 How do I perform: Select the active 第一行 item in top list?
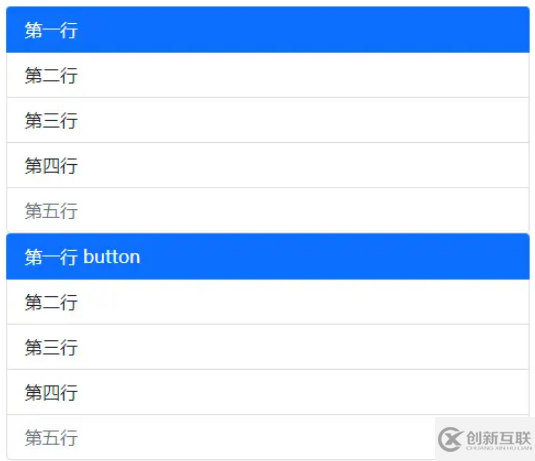pos(268,30)
